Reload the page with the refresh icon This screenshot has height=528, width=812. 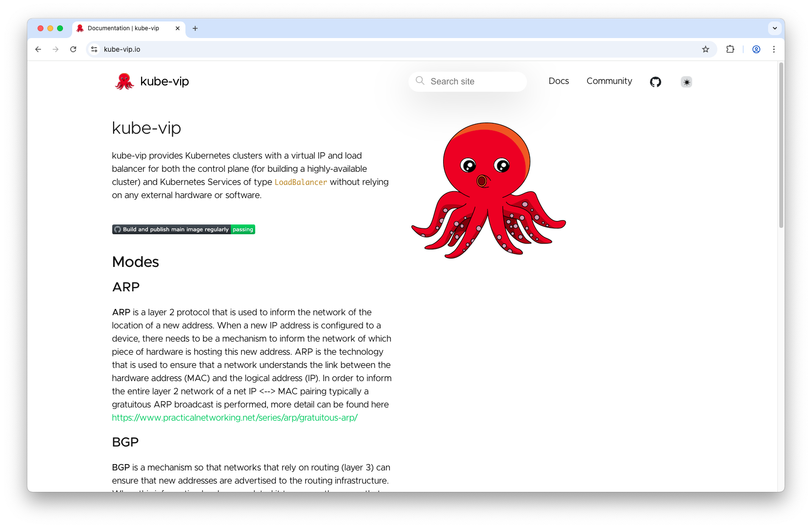(73, 49)
